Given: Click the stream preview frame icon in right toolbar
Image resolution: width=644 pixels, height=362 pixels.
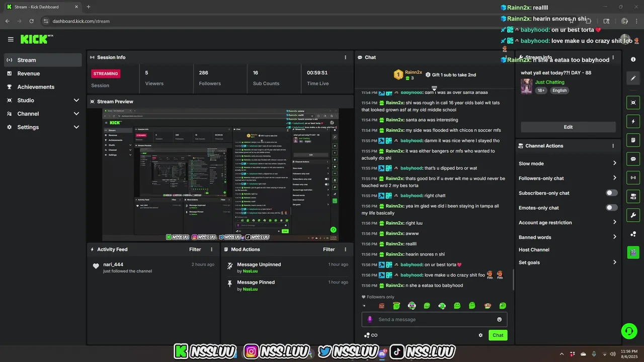Looking at the screenshot, I should pyautogui.click(x=633, y=103).
